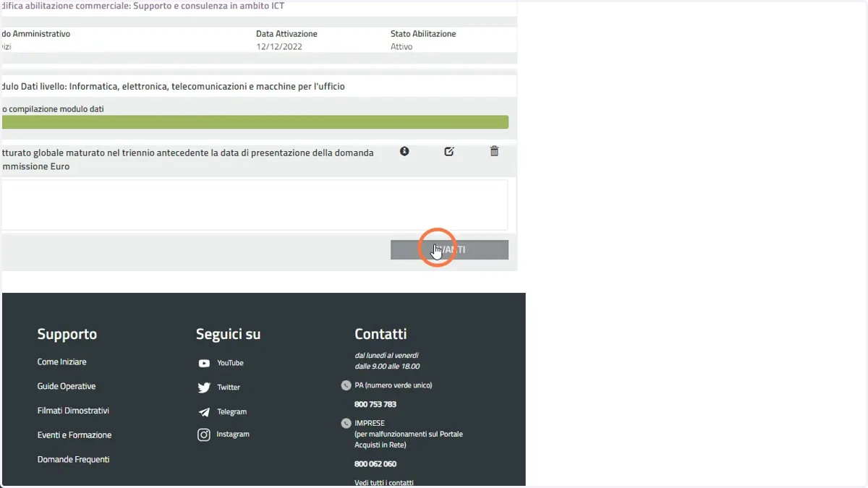Viewport: 868px width, 488px height.
Task: Click the Instagram text link
Action: (233, 434)
